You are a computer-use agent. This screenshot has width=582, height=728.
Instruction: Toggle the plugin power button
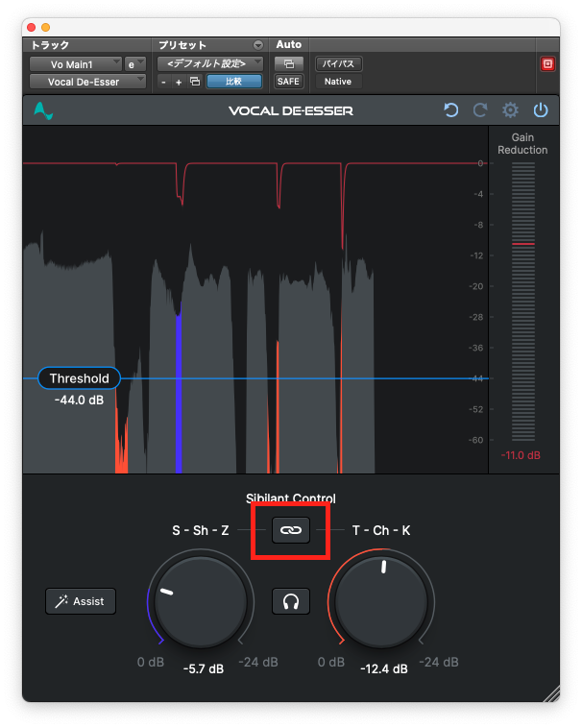click(541, 110)
